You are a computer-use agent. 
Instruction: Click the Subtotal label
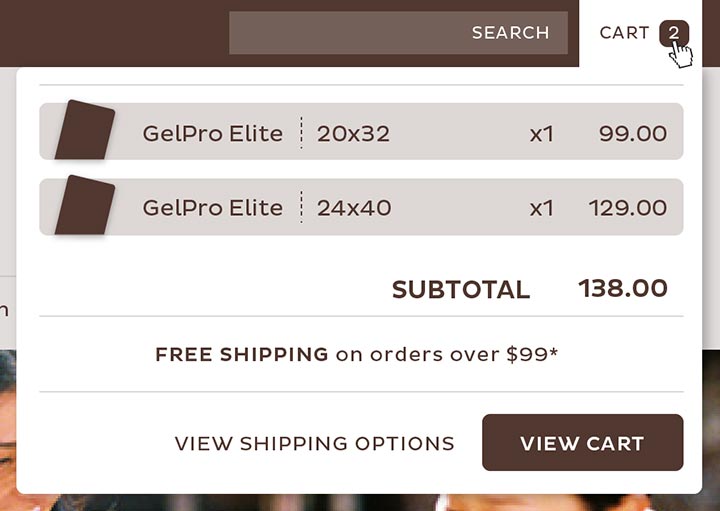coord(460,290)
